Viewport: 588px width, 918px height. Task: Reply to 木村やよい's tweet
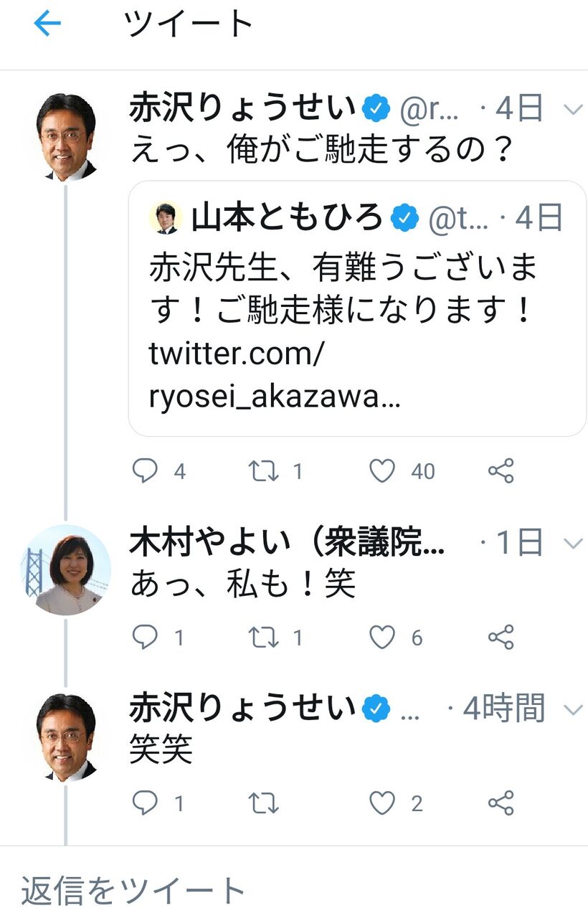pos(146,637)
